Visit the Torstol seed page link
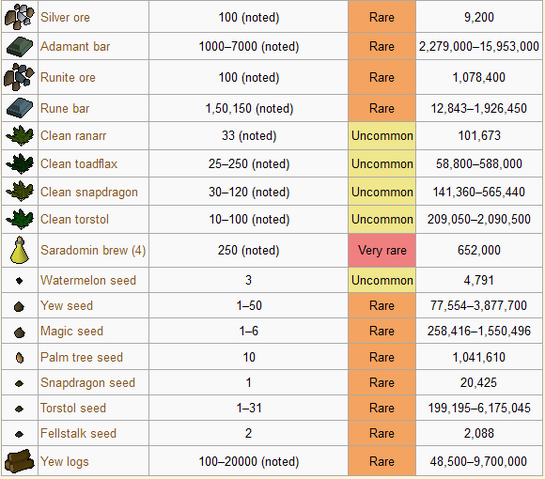Viewport: 545px width, 479px height. point(73,408)
